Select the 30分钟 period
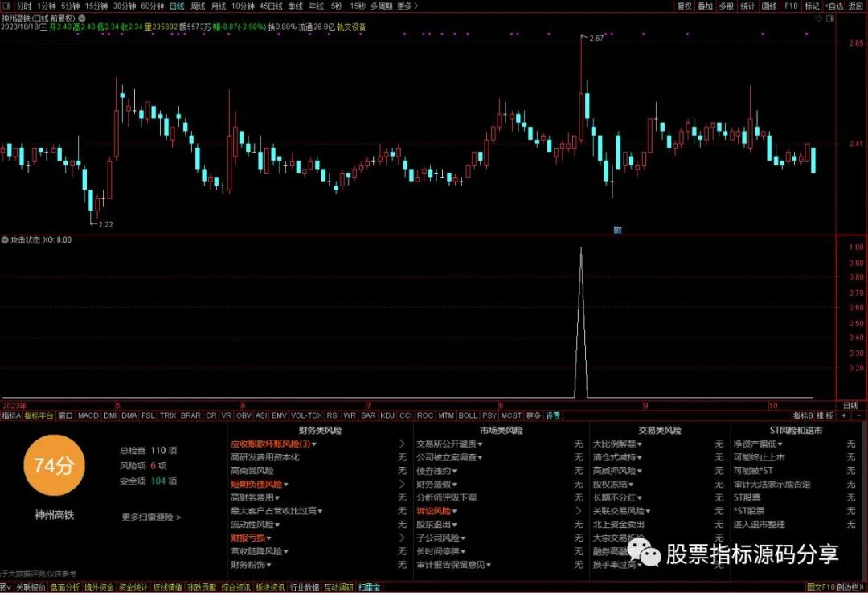The height and width of the screenshot is (593, 868). coord(124,6)
